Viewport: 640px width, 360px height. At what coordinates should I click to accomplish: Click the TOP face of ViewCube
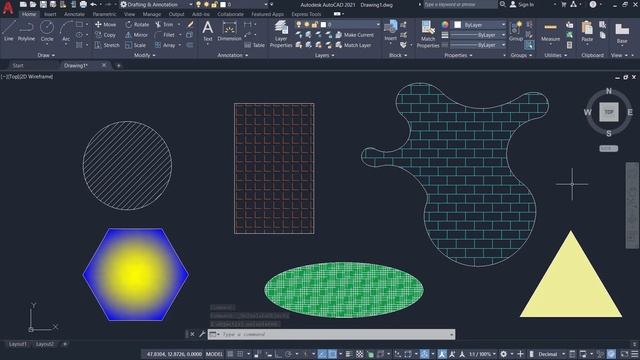pyautogui.click(x=609, y=112)
